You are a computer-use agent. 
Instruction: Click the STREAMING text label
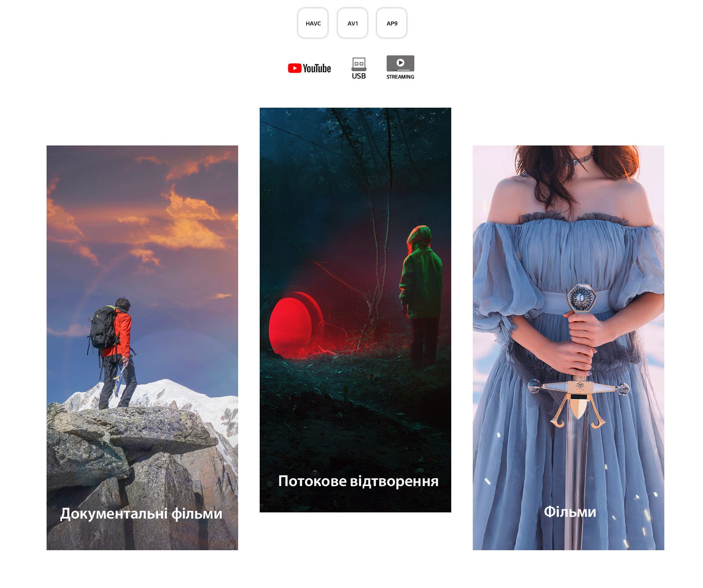click(x=400, y=77)
